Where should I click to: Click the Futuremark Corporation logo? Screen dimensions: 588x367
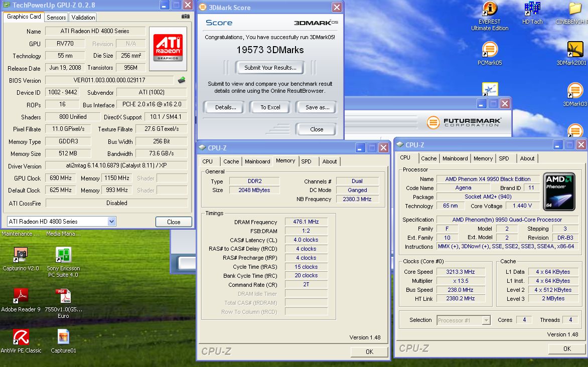pyautogui.click(x=464, y=122)
